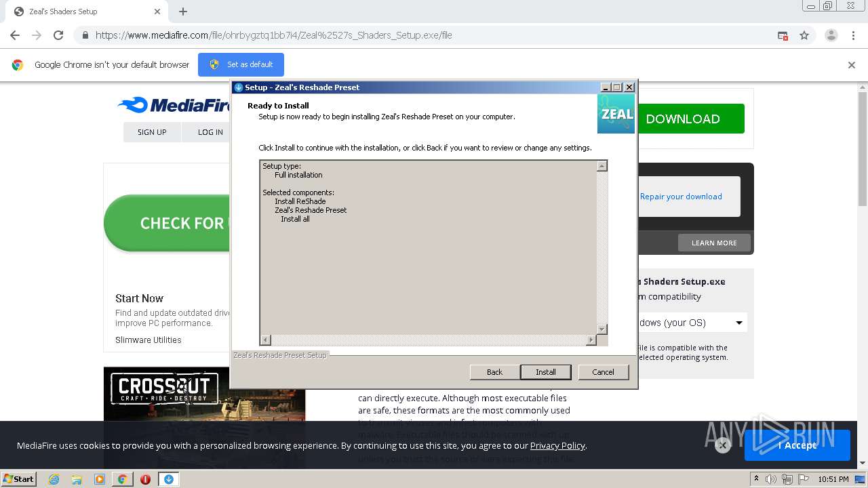Close the setup wizard window
Screen dimensions: 868x488
629,87
